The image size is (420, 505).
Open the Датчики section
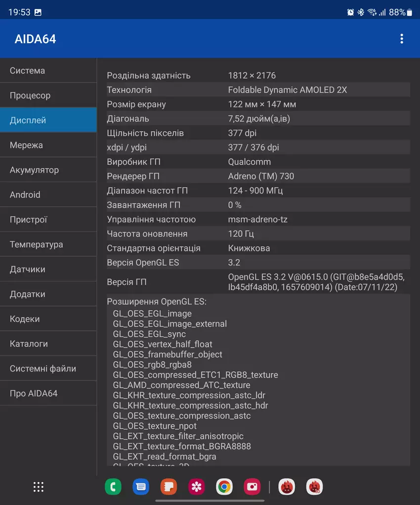48,269
